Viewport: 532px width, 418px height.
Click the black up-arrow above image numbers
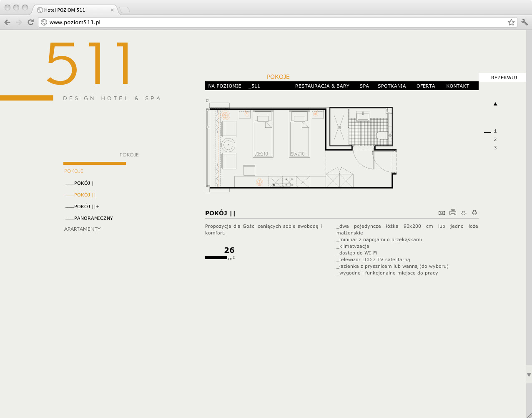click(x=495, y=104)
